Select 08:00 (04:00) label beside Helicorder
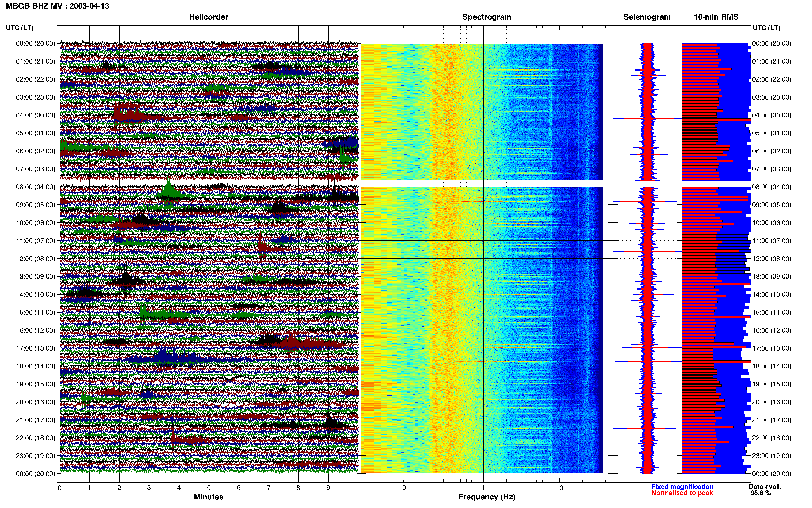This screenshot has height=508, width=812. 36,187
